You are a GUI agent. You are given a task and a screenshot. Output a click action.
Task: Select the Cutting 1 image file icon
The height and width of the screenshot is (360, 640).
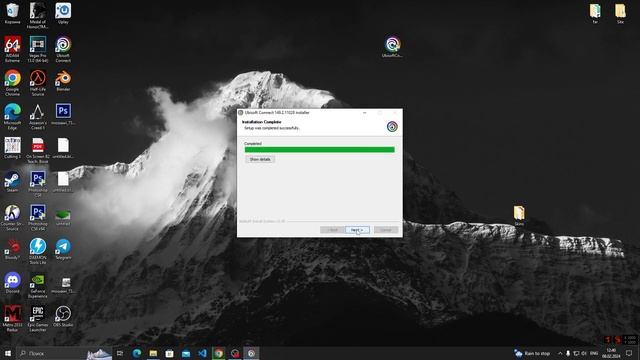click(13, 148)
